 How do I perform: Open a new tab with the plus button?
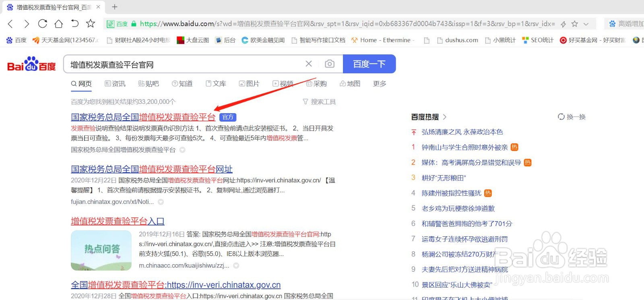[115, 7]
